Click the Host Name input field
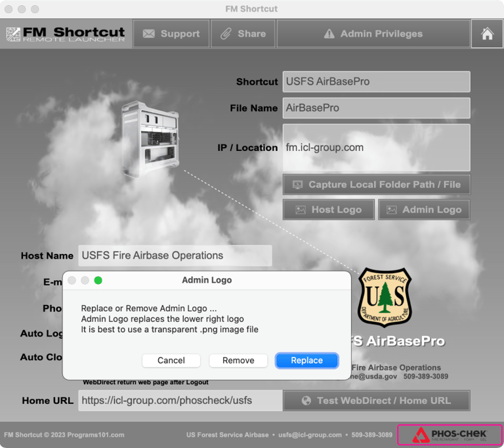Image resolution: width=504 pixels, height=448 pixels. point(175,256)
